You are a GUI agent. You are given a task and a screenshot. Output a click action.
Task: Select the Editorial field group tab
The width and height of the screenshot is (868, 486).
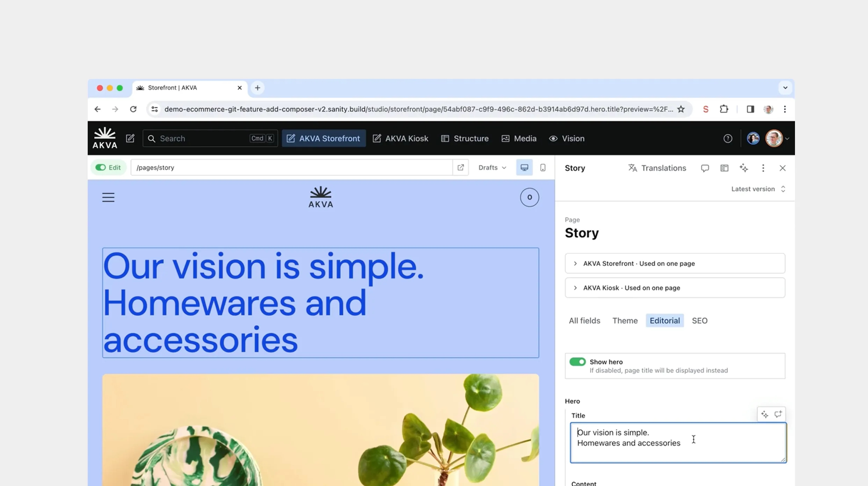(x=665, y=321)
